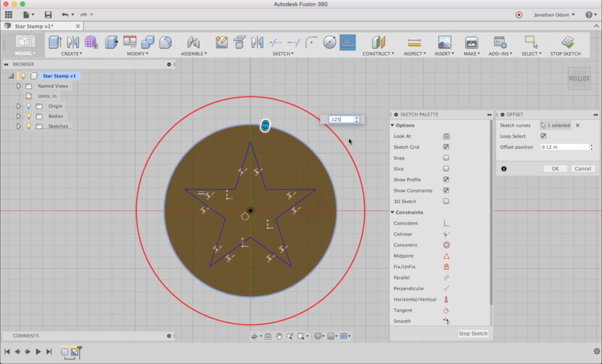Click the Concentric constraint icon
Screen dimensions: 602x364
coord(446,245)
